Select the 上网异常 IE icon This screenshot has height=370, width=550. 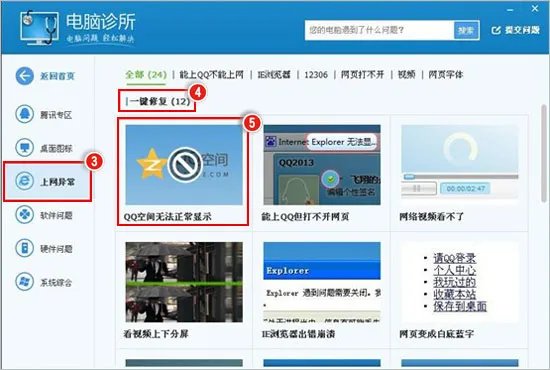click(25, 181)
